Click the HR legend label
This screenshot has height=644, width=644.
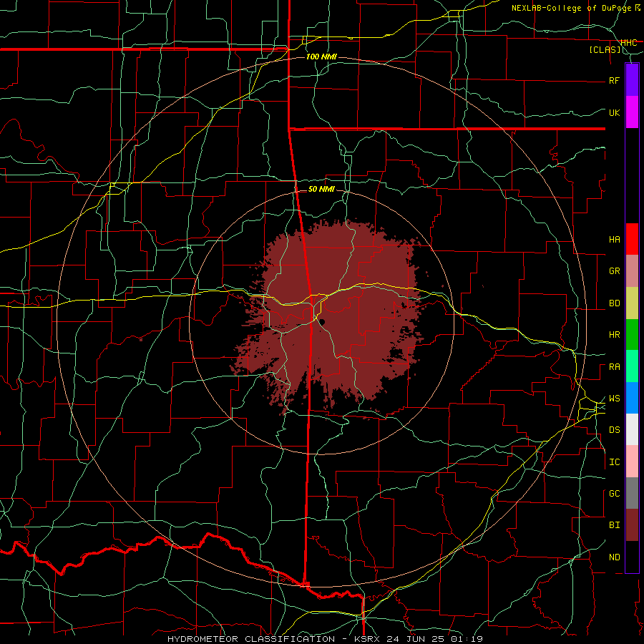pos(614,335)
